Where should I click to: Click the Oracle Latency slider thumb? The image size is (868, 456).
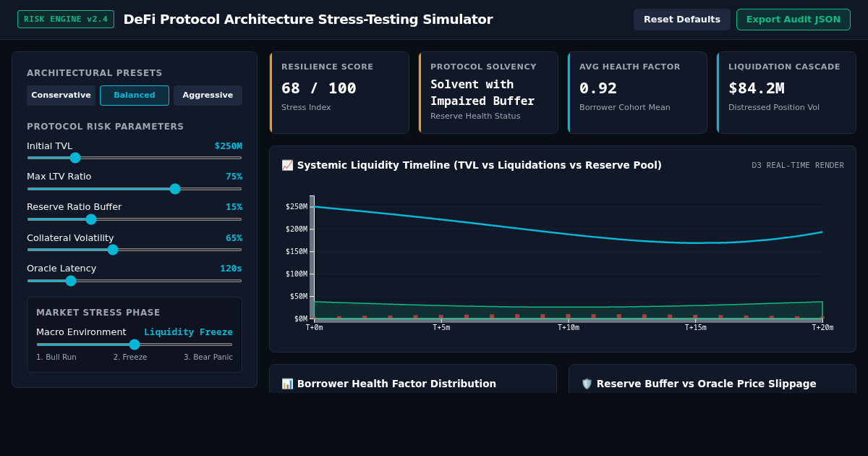71,281
